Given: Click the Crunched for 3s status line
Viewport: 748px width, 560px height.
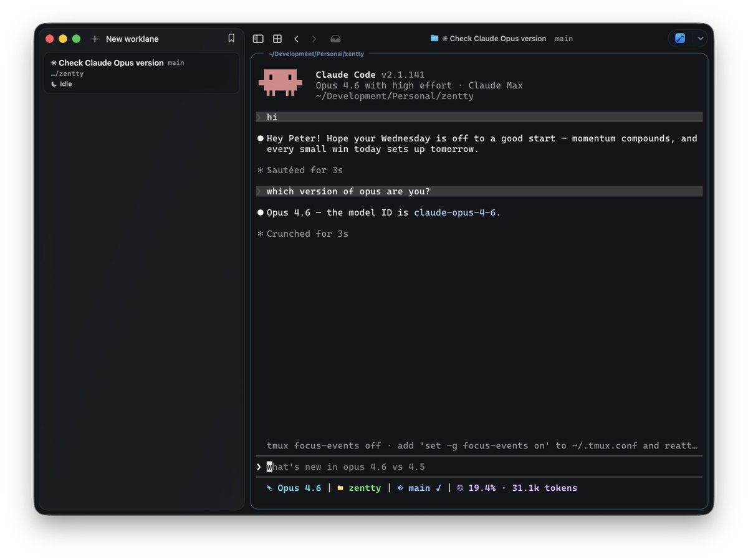Looking at the screenshot, I should (303, 234).
